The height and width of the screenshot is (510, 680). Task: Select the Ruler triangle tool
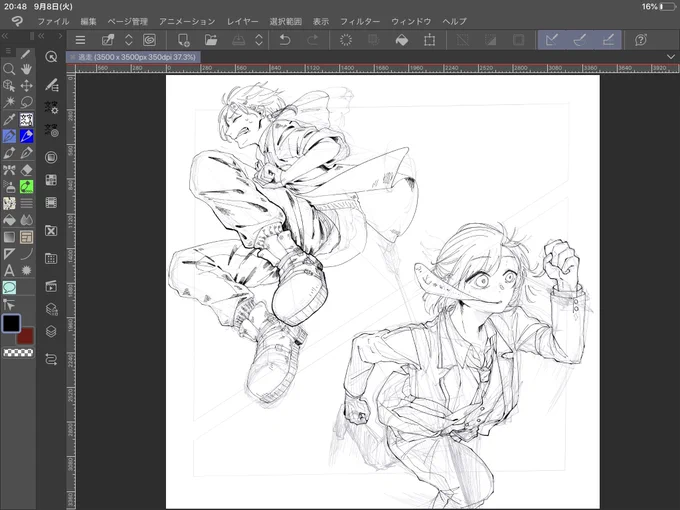tap(9, 254)
